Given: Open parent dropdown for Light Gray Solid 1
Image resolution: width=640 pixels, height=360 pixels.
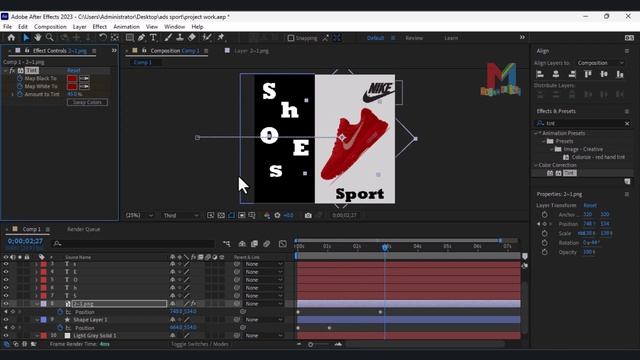Looking at the screenshot, I should 264,336.
